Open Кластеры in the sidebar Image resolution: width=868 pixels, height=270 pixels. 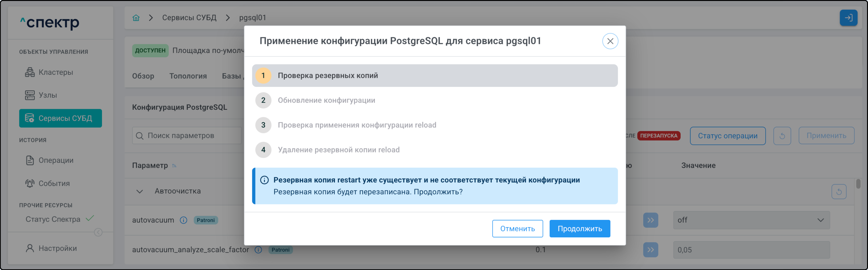pos(56,72)
